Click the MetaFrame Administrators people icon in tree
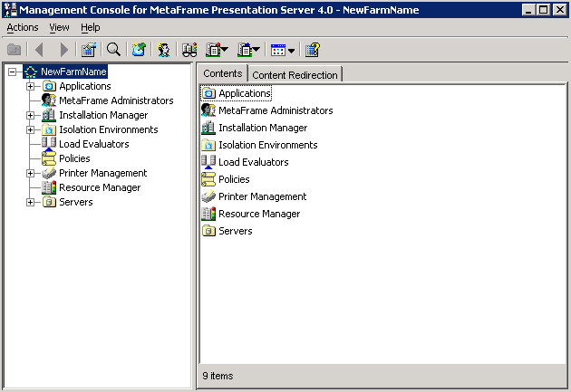The image size is (571, 392). point(49,100)
